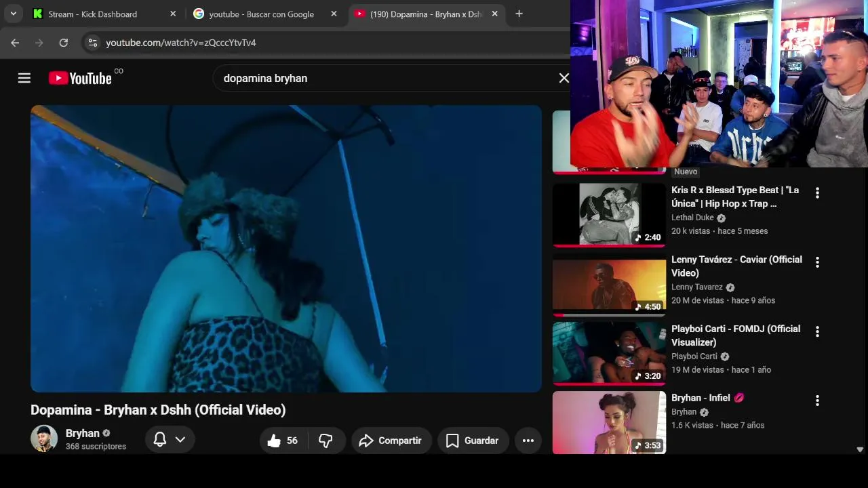
Task: Open Lethal Duke channel link
Action: (692, 218)
